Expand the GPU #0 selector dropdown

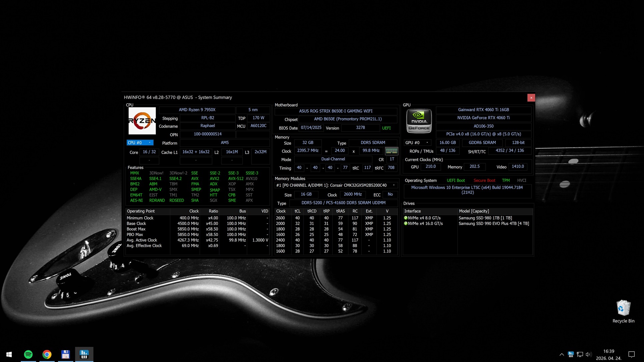427,143
